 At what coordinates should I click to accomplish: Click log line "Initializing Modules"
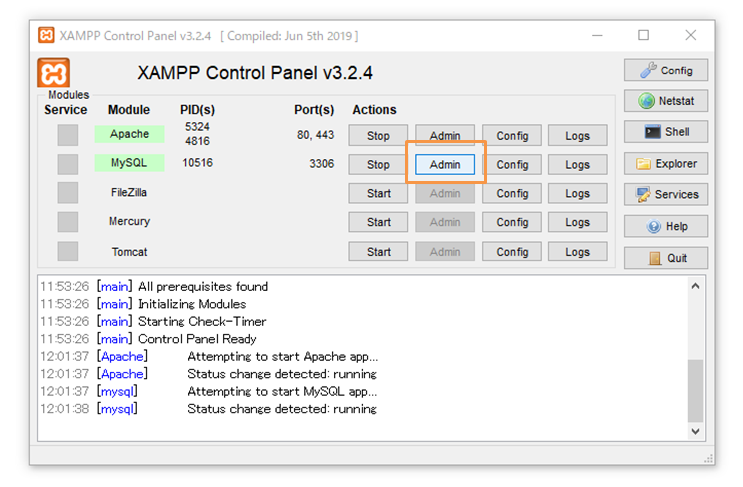click(x=192, y=304)
